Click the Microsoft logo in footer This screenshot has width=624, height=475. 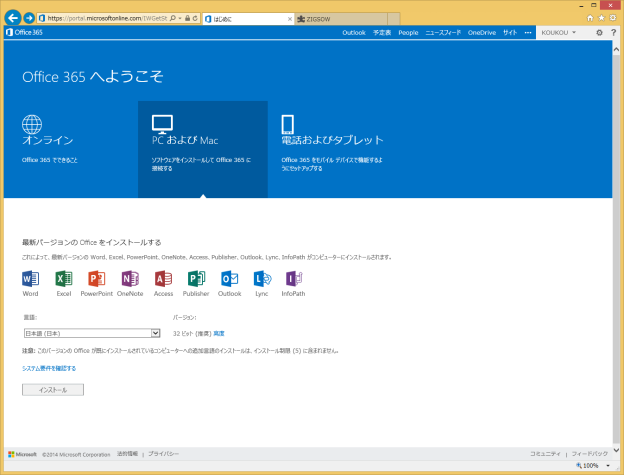pyautogui.click(x=22, y=454)
